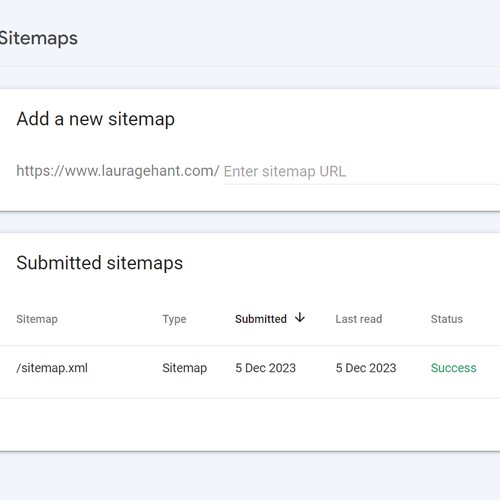Sort by the Type column header
The height and width of the screenshot is (500, 500).
tap(174, 319)
